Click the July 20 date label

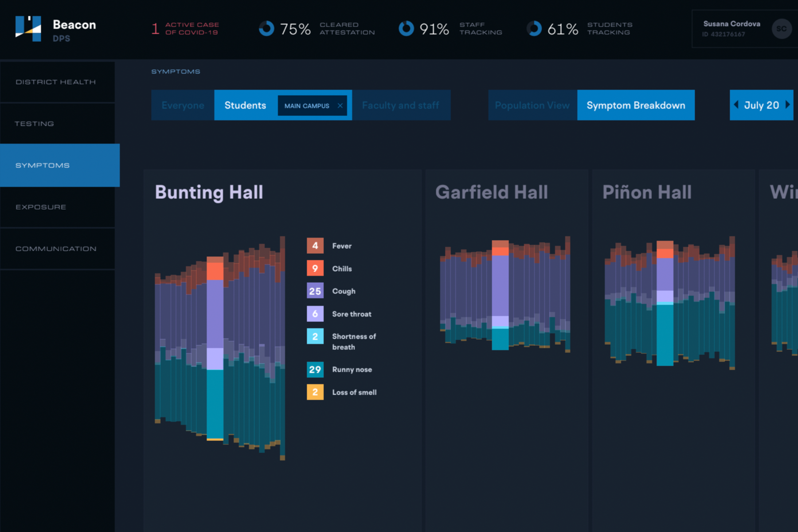(x=761, y=105)
